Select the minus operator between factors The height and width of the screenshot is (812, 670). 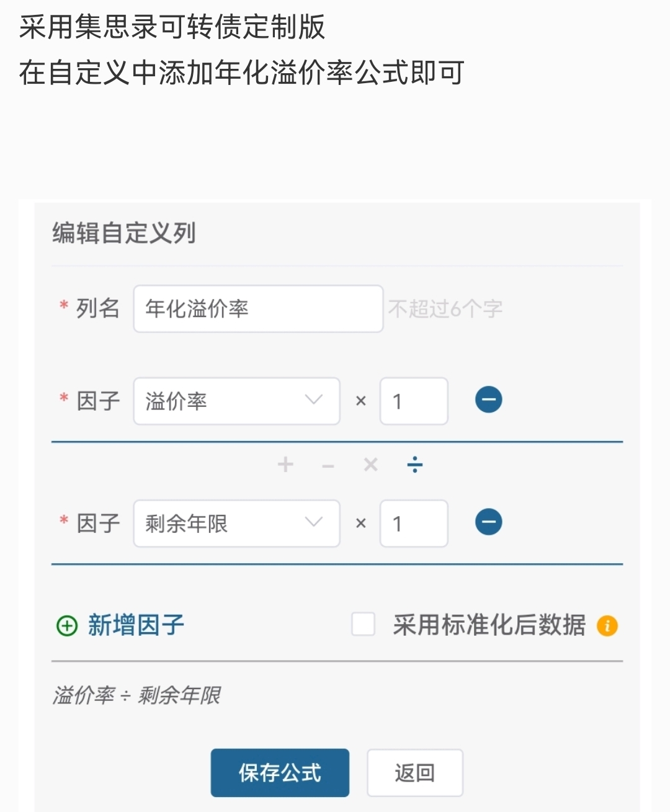[328, 465]
